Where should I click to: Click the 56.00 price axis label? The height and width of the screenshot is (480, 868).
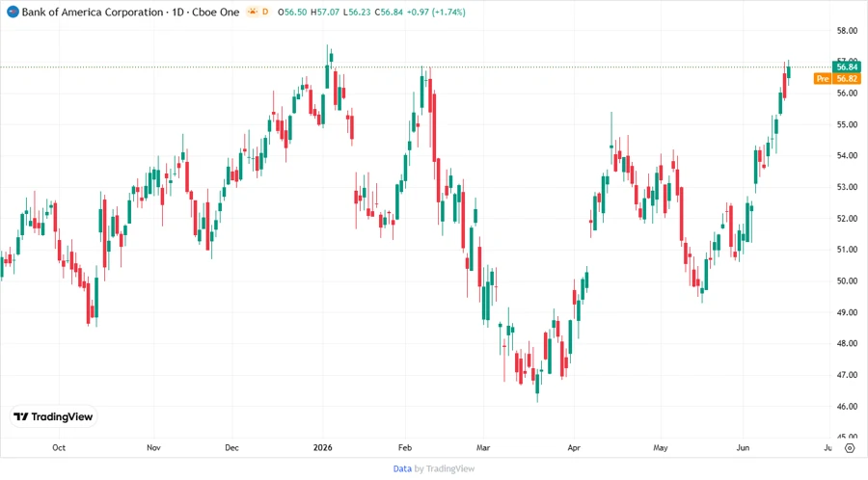click(x=847, y=93)
